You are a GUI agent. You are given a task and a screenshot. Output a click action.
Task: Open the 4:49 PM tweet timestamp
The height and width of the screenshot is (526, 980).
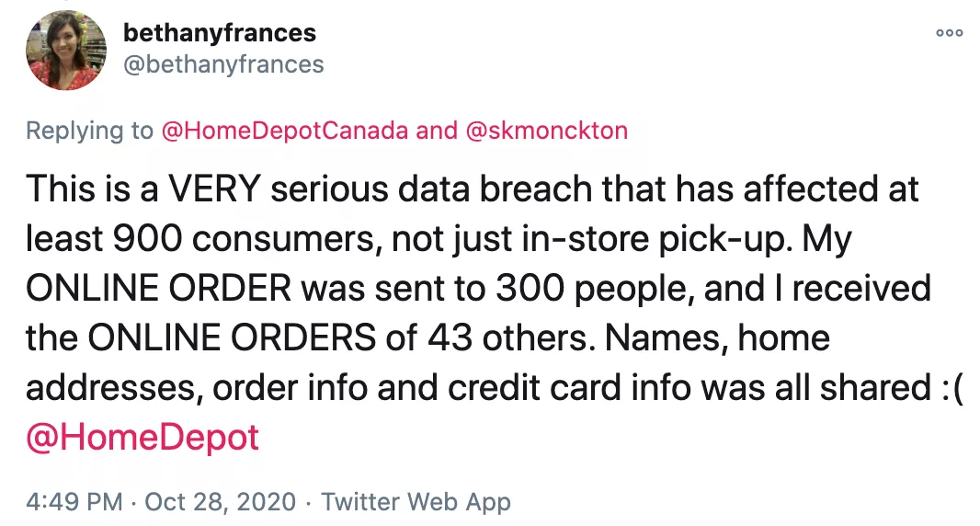coord(74,502)
